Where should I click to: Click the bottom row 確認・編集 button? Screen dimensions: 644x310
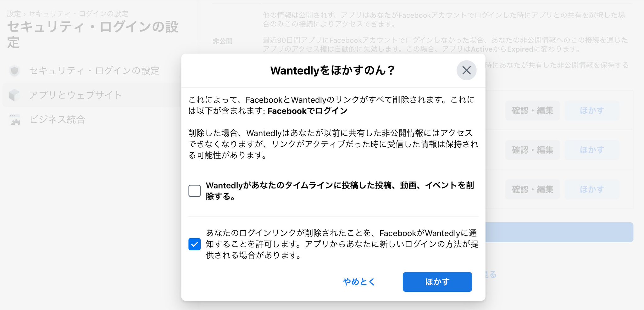532,189
